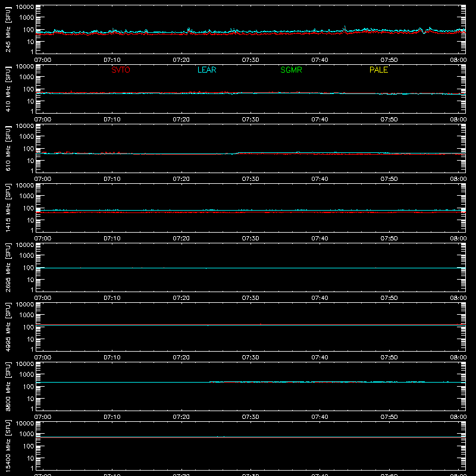Click the 1000 tick of 15400 MHz panel
This screenshot has height=476, width=476.
[x=27, y=434]
